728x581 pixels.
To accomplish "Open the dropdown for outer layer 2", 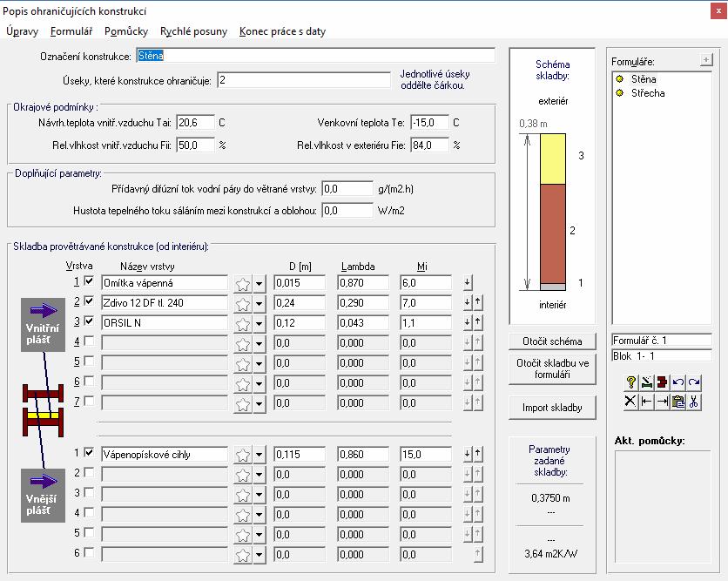I will coord(260,475).
